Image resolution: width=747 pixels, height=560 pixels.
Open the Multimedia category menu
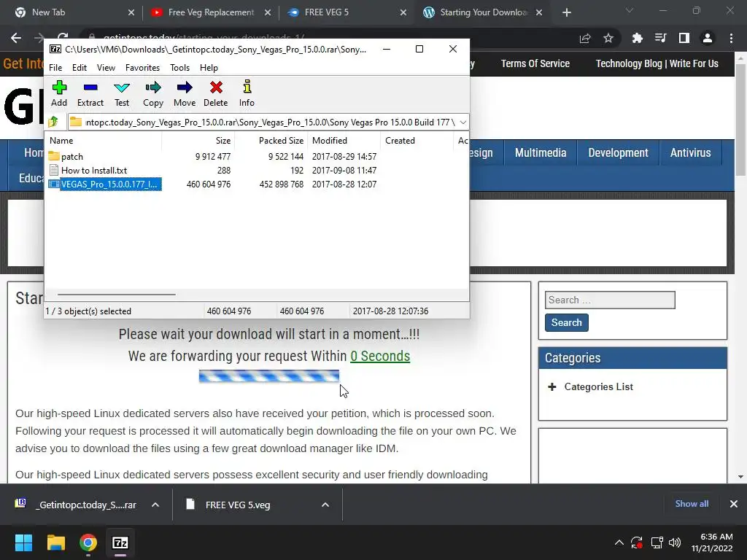[541, 153]
